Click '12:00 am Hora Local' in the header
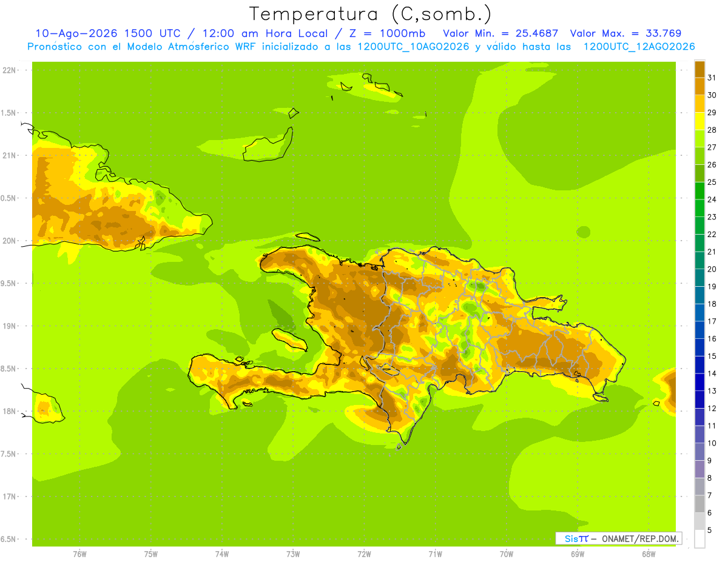 pyautogui.click(x=266, y=33)
